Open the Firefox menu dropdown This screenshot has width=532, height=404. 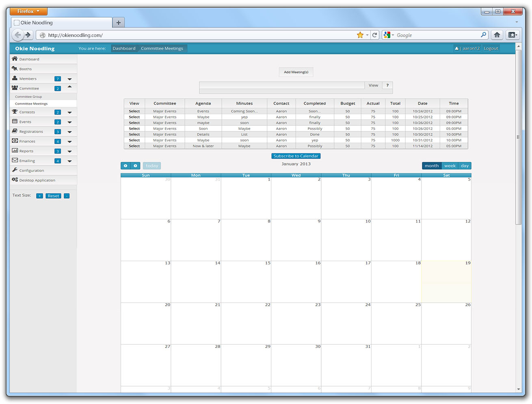[x=28, y=11]
